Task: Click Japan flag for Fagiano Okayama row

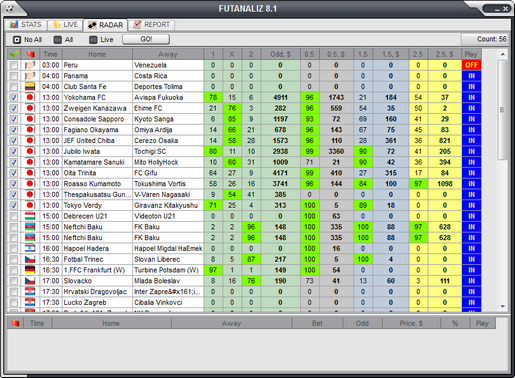Action: coord(30,130)
